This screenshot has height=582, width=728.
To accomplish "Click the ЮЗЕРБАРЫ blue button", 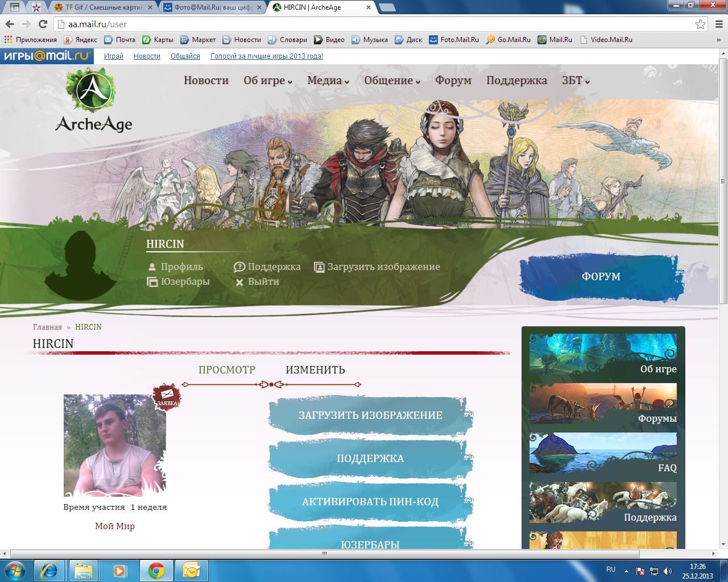I will [370, 538].
